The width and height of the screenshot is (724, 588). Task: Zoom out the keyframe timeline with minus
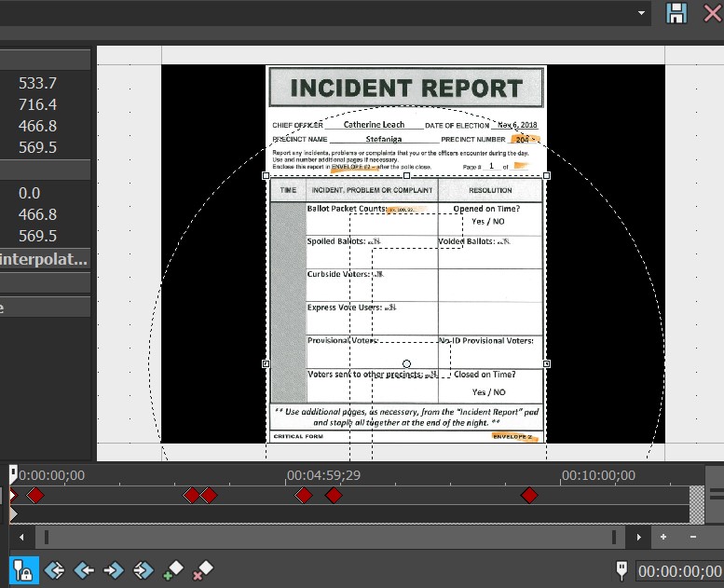[x=693, y=537]
